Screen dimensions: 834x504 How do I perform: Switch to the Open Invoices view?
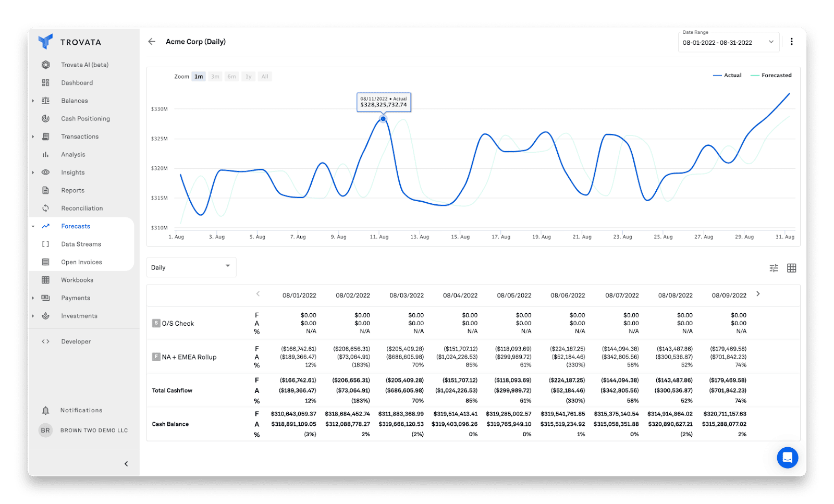pyautogui.click(x=81, y=262)
